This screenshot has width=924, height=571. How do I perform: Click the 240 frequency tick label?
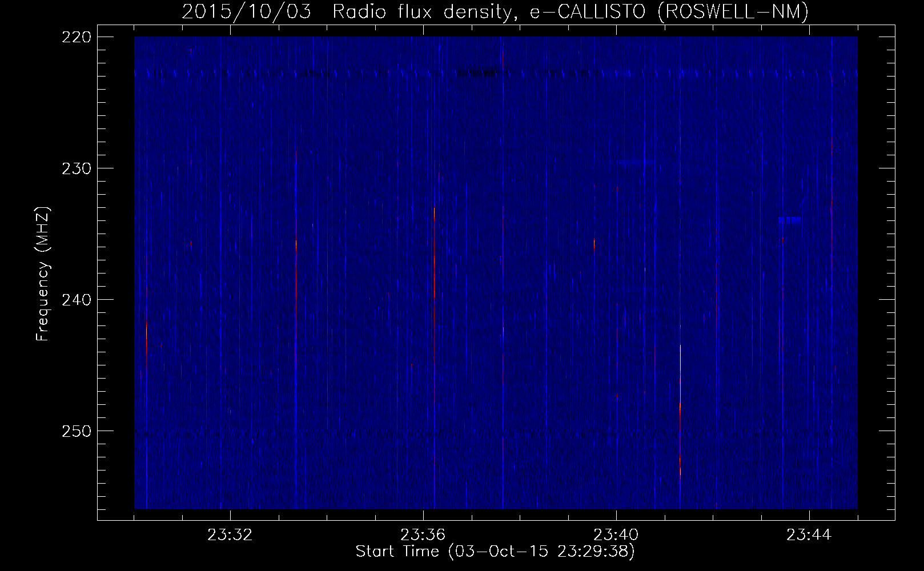coord(76,299)
